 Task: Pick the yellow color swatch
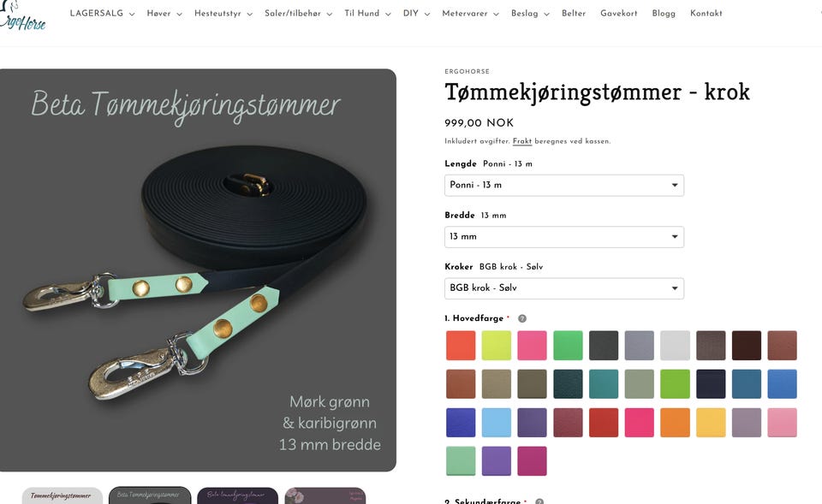(x=711, y=422)
